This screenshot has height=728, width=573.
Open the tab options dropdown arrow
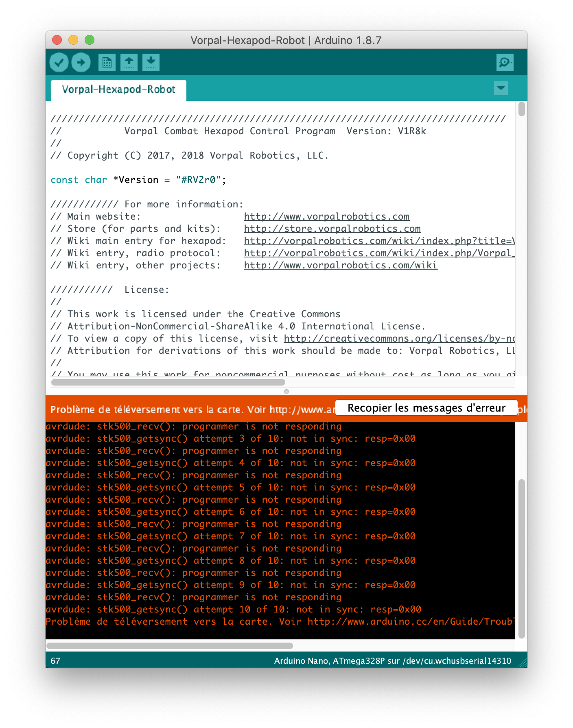(501, 88)
